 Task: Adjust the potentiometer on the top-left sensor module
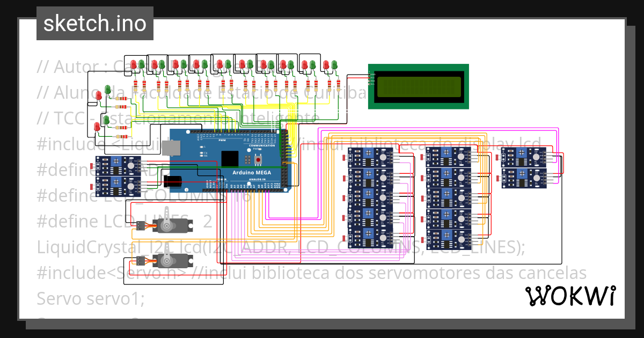click(116, 161)
